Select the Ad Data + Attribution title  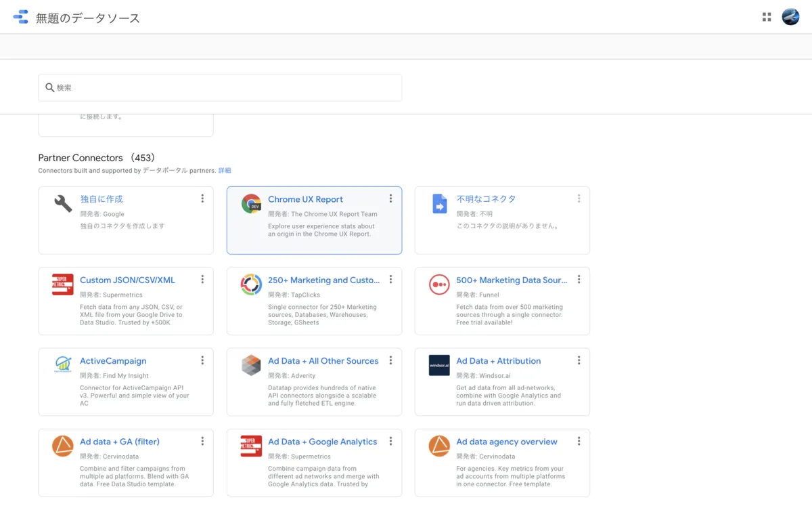(x=499, y=361)
